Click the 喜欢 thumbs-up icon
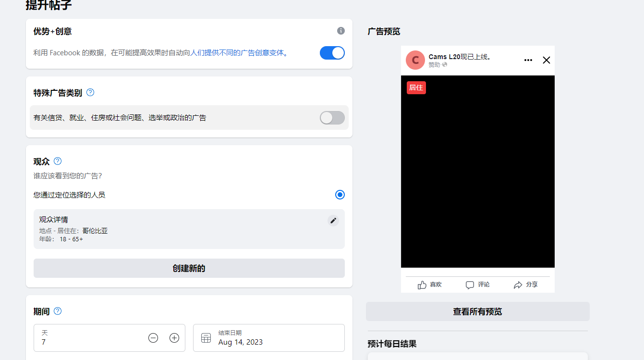The image size is (644, 360). coord(422,285)
